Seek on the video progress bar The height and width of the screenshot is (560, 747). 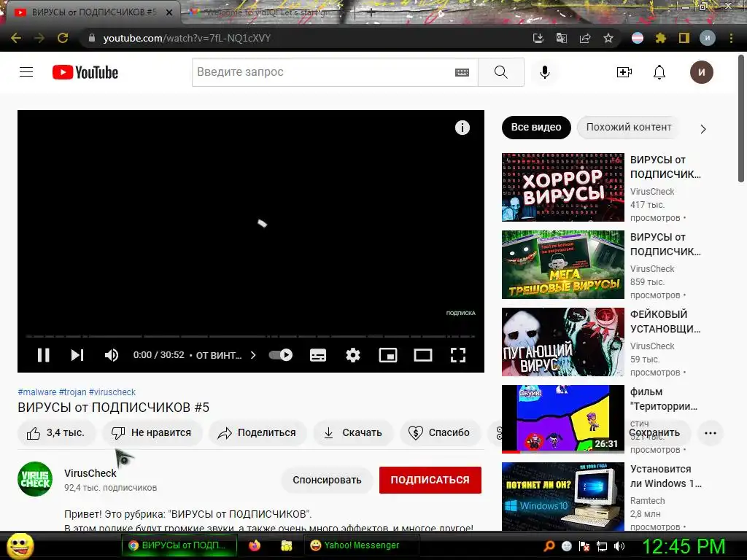coord(251,336)
